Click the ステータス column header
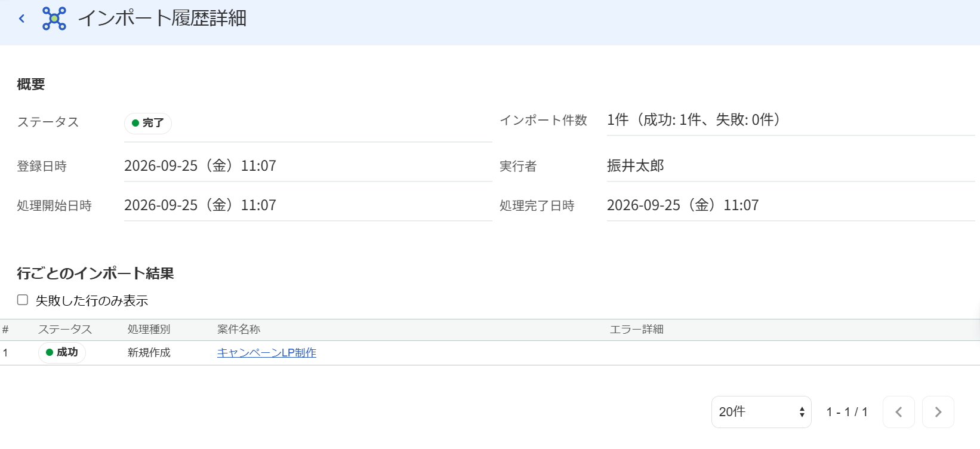Viewport: 980px width, 449px height. (x=65, y=330)
